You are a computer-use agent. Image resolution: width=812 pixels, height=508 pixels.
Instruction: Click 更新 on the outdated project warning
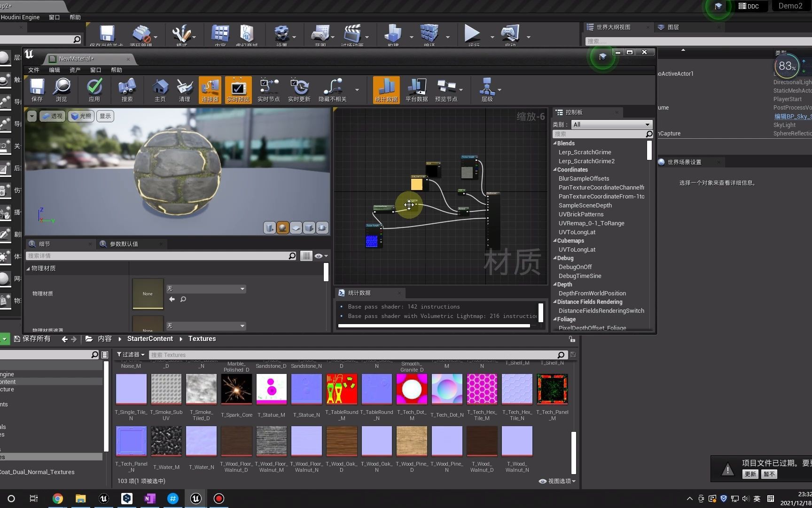[750, 474]
